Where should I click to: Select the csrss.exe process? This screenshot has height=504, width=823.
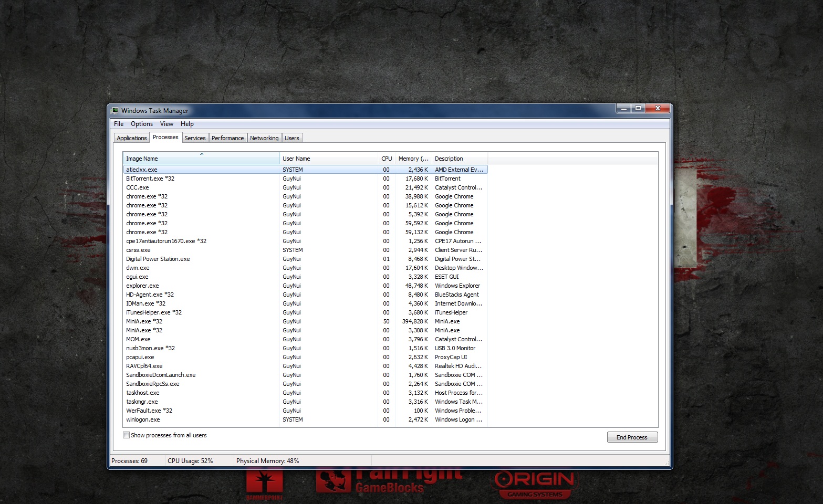(306, 250)
